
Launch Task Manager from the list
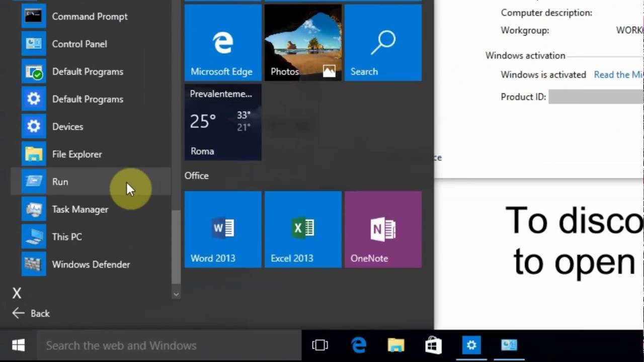91,209
